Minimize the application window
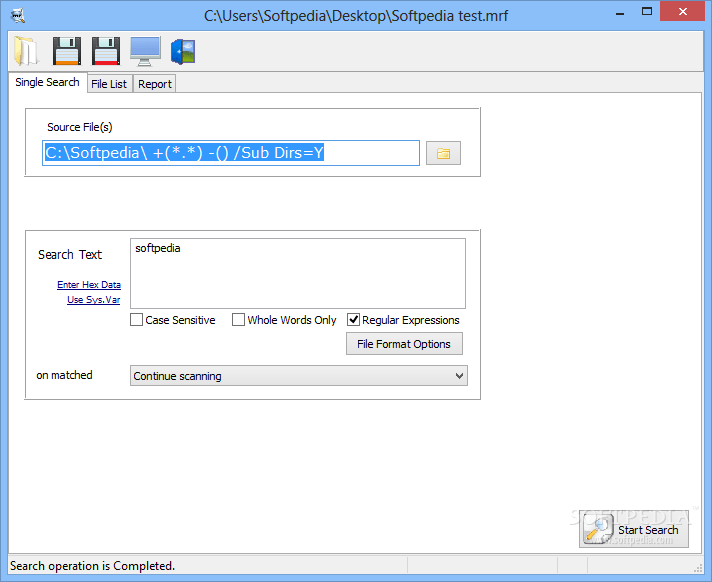Image resolution: width=712 pixels, height=582 pixels. point(620,12)
